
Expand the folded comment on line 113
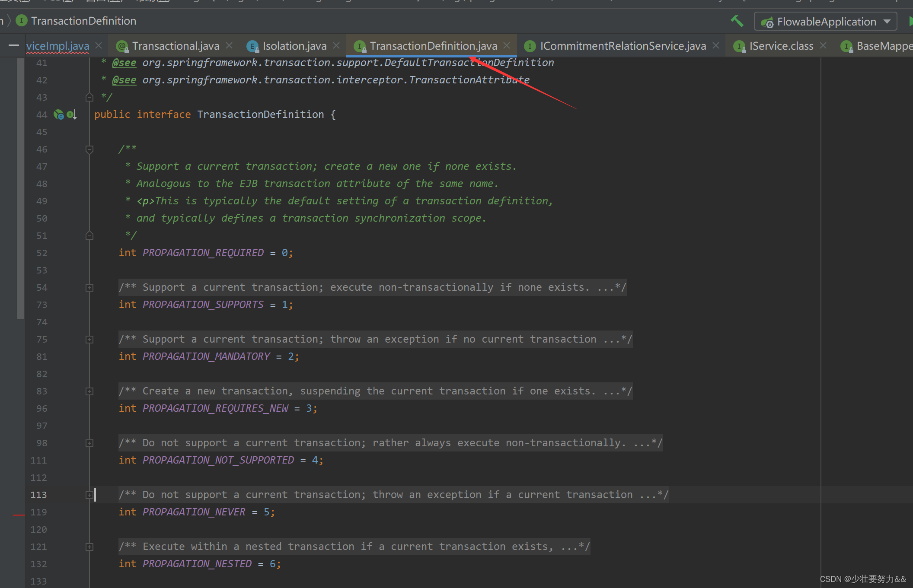(x=89, y=495)
